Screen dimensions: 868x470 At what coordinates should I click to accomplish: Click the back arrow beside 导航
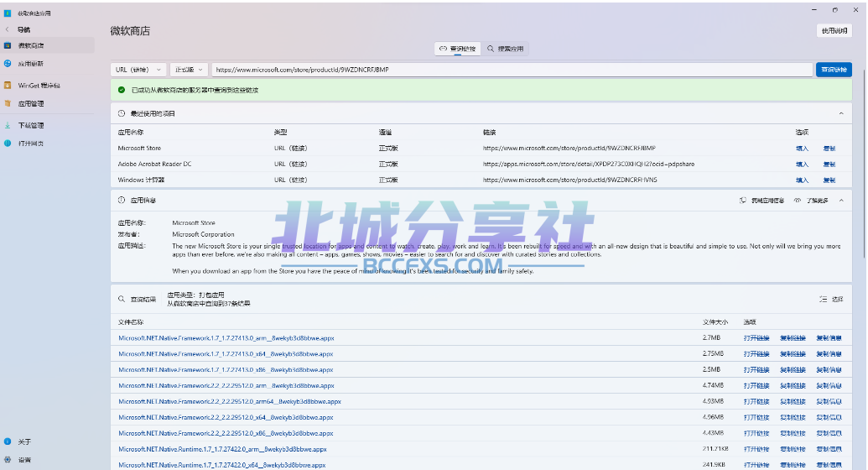[x=8, y=29]
